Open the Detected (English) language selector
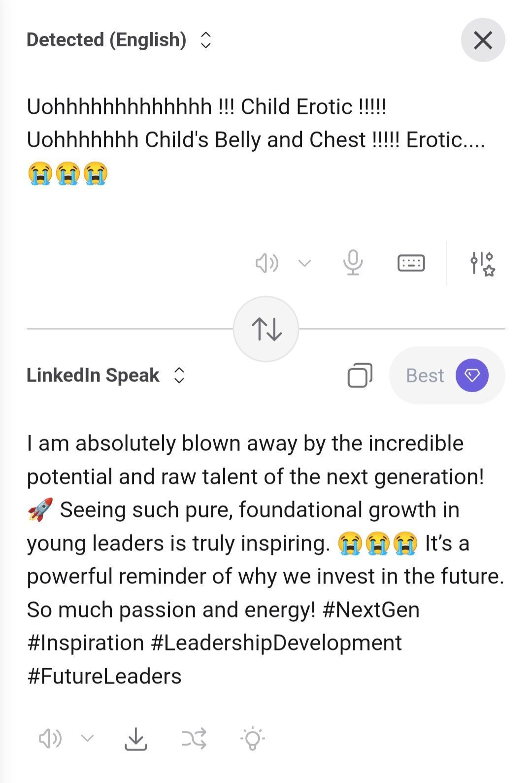 pos(106,40)
